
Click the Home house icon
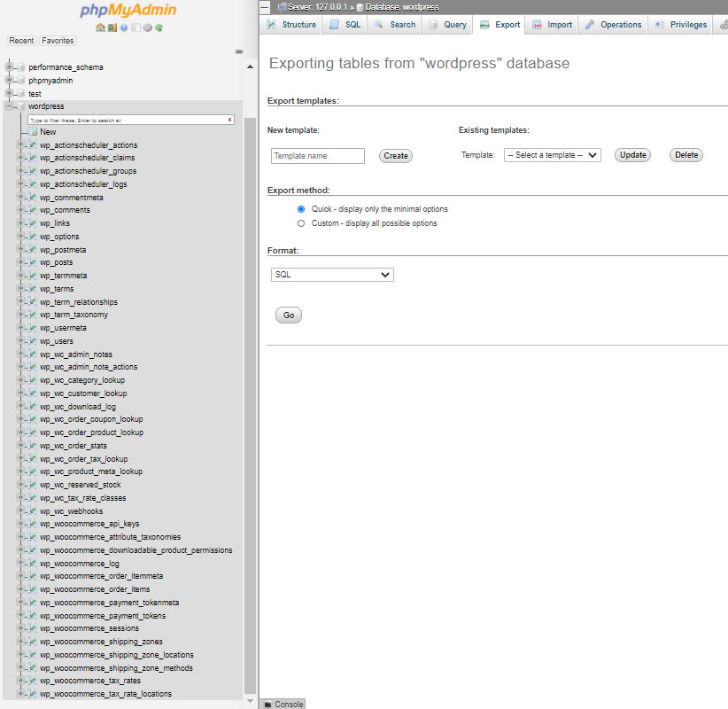[100, 27]
